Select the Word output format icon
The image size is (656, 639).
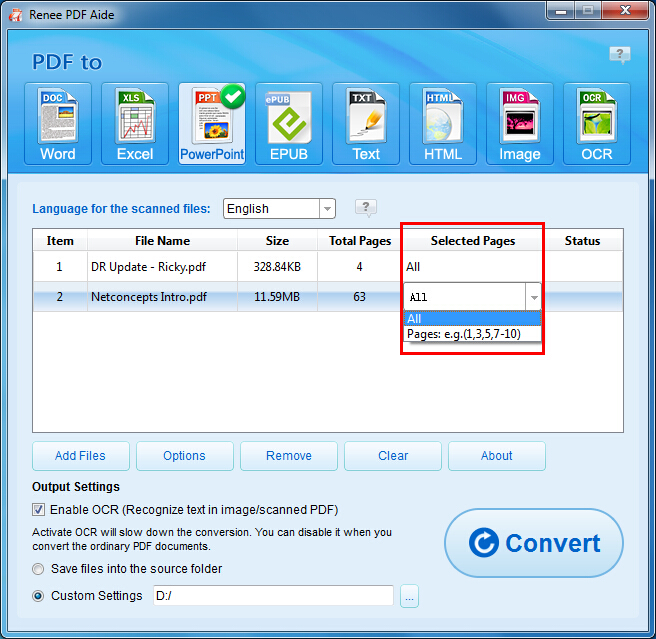click(58, 123)
